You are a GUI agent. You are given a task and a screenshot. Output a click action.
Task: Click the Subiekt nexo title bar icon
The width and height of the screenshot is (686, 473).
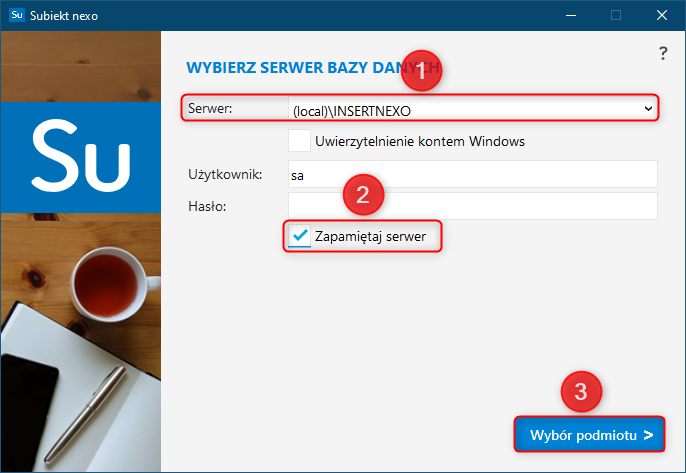17,15
